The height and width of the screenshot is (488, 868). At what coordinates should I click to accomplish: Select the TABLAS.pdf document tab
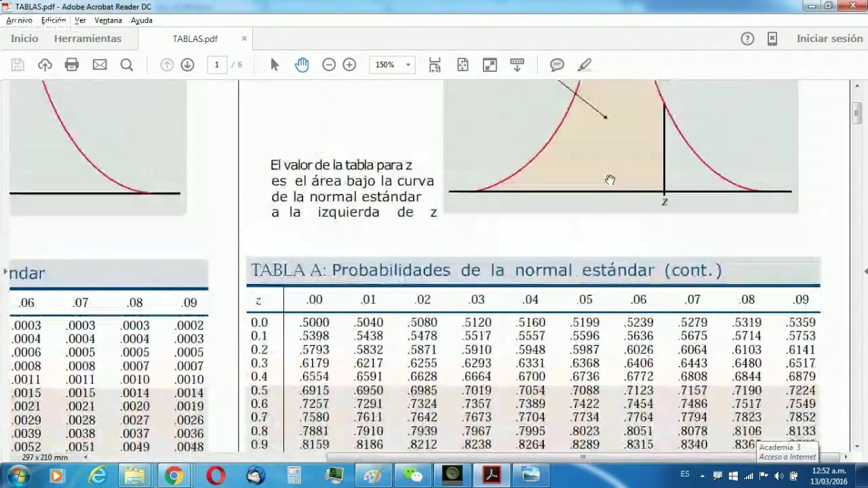tap(195, 39)
